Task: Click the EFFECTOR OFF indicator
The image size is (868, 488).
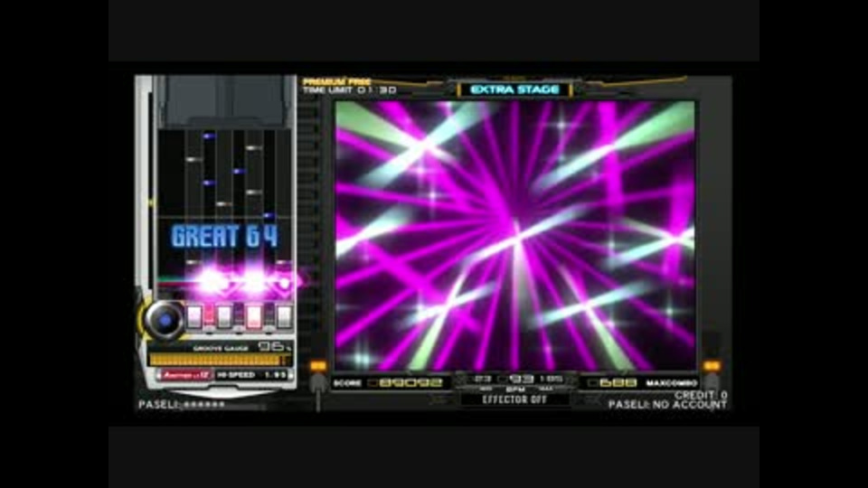Action: (x=514, y=399)
